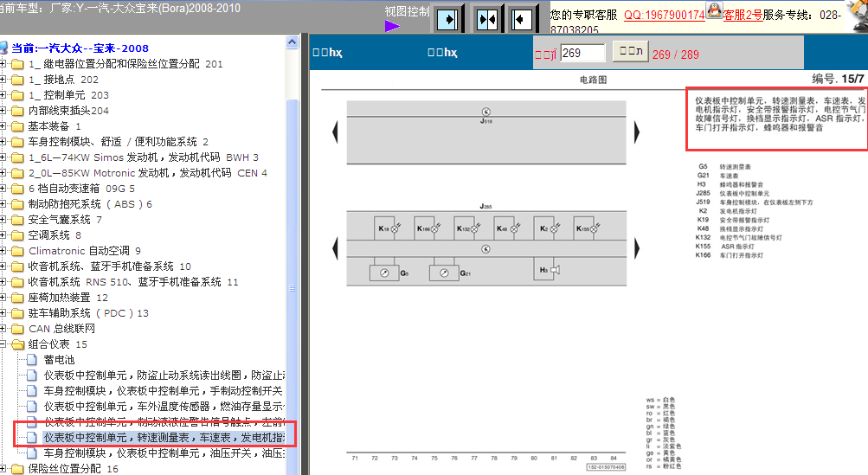Select 座椅加热装置 12

point(68,298)
